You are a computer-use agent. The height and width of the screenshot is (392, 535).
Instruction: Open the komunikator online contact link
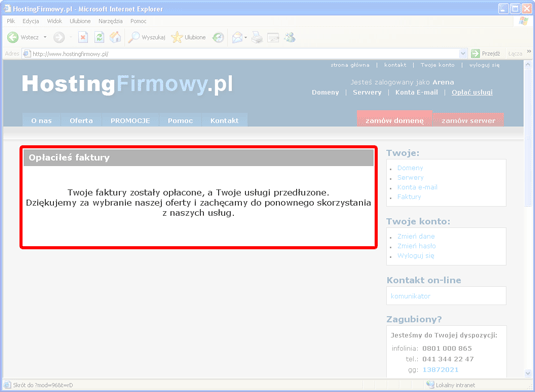point(410,296)
